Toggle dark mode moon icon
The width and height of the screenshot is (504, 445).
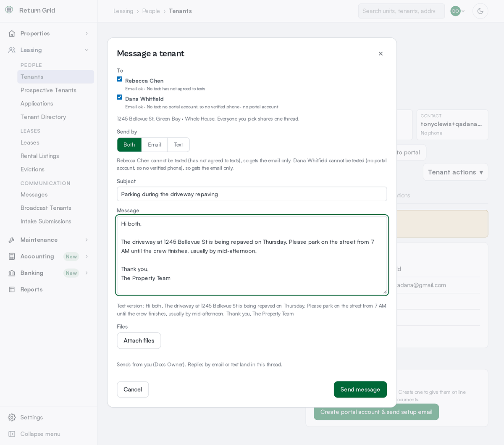pos(480,11)
